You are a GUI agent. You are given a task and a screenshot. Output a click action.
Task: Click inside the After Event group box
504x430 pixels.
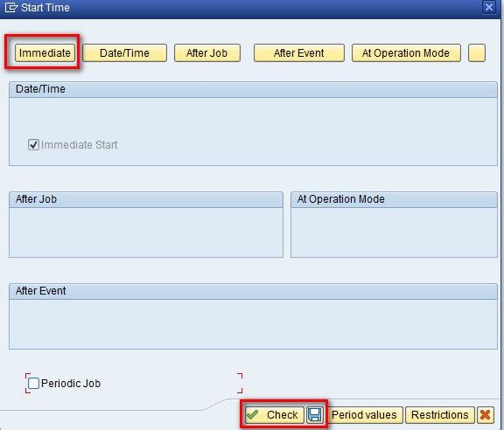[253, 323]
